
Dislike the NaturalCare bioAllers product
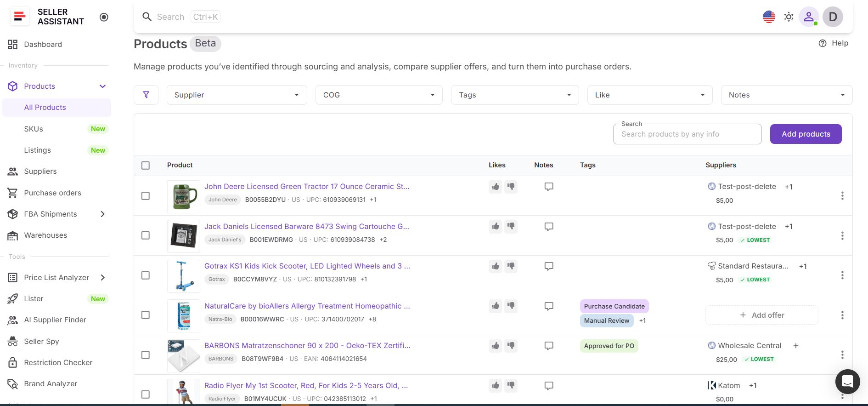click(511, 306)
